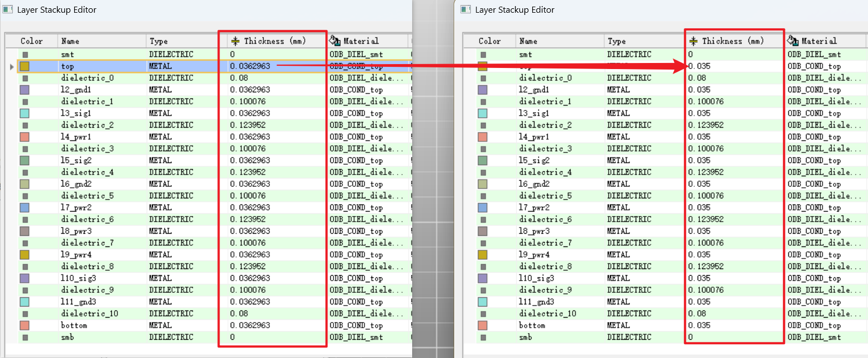Image resolution: width=868 pixels, height=358 pixels.
Task: Open color swatch of top layer, left window
Action: point(24,66)
